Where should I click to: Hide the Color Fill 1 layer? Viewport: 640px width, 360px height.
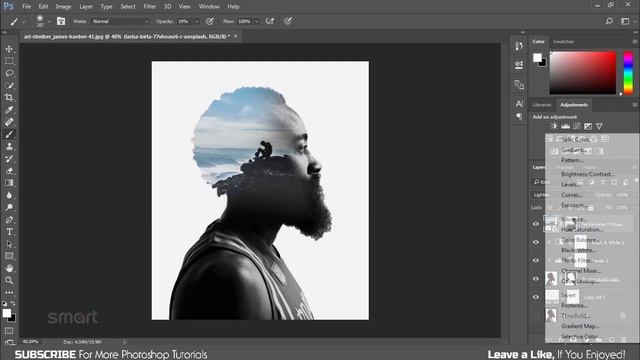(536, 297)
